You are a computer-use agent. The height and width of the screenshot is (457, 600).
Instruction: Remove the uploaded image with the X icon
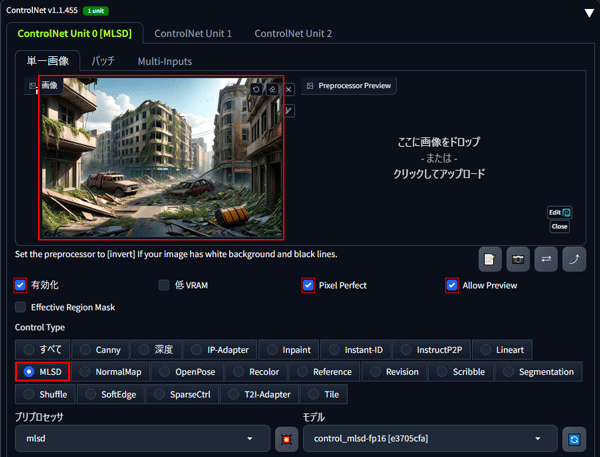click(289, 90)
